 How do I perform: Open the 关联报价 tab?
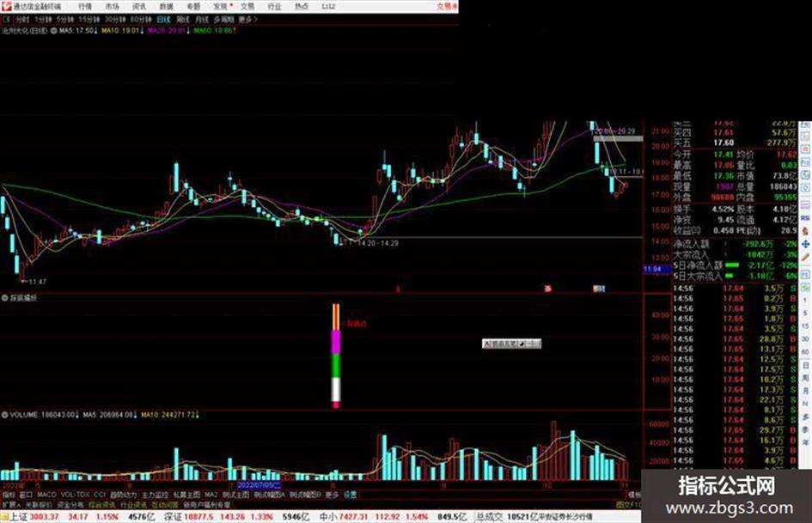(39, 504)
